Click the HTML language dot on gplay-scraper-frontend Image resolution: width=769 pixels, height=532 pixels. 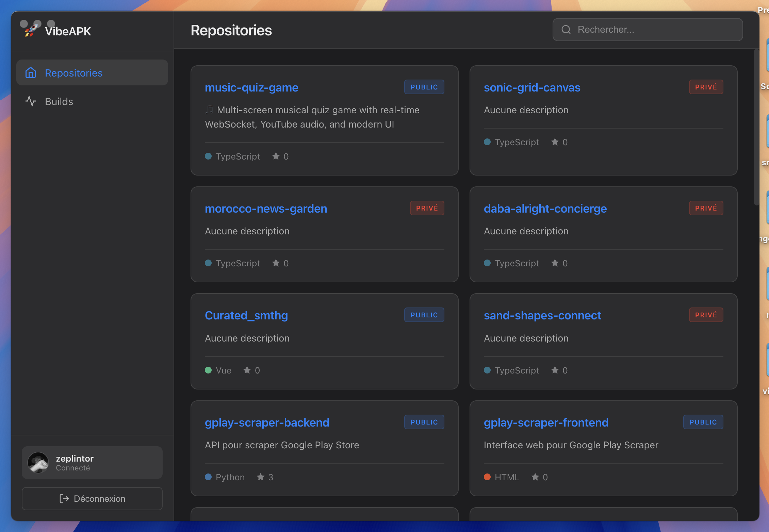click(487, 477)
